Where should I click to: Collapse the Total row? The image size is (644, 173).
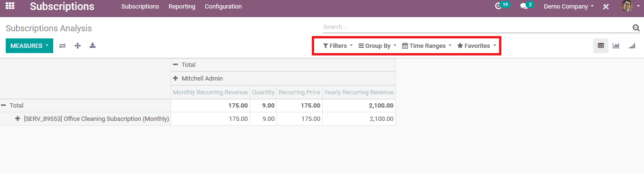tap(85, 106)
